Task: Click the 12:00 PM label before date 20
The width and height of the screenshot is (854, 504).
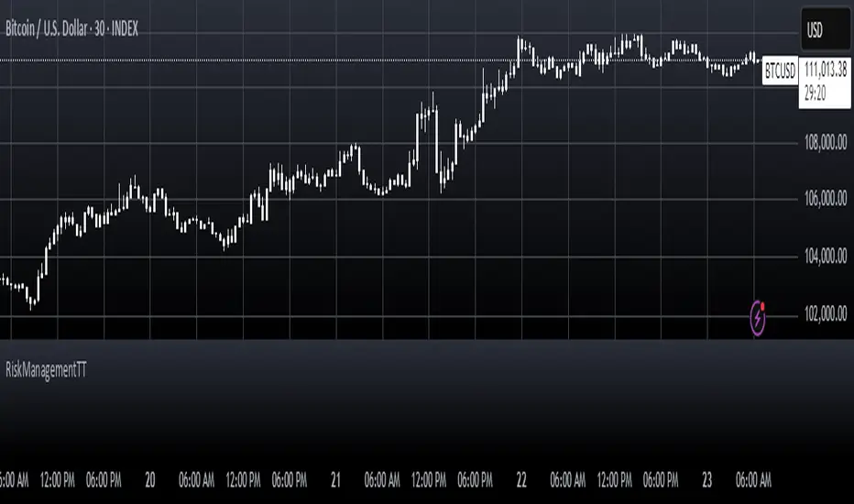Action: tap(57, 480)
